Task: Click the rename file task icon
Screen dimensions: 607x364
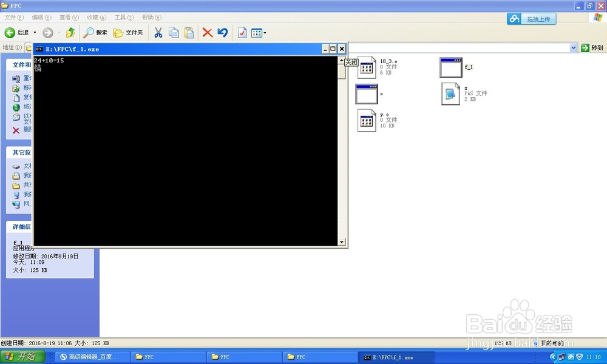Action: click(x=16, y=78)
